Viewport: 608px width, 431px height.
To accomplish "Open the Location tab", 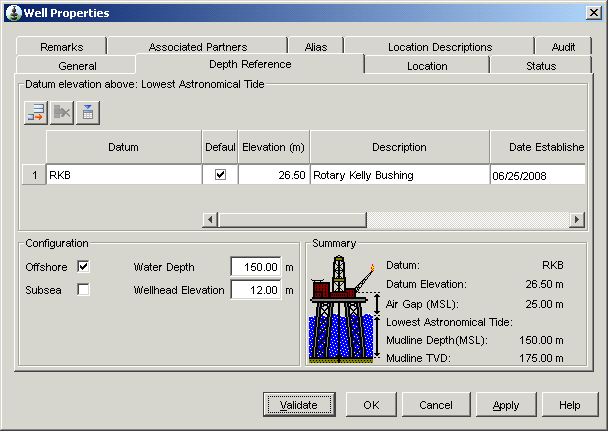I will point(427,66).
